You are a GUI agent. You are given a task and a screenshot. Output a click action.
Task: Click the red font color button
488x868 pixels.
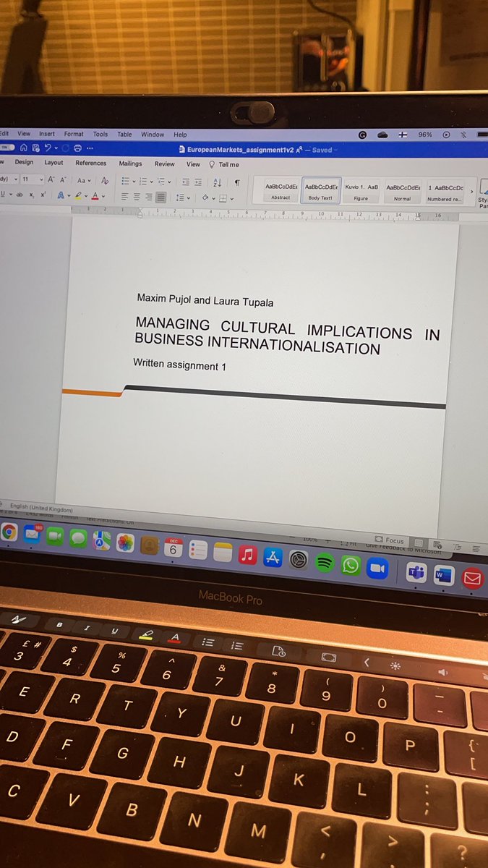point(94,196)
